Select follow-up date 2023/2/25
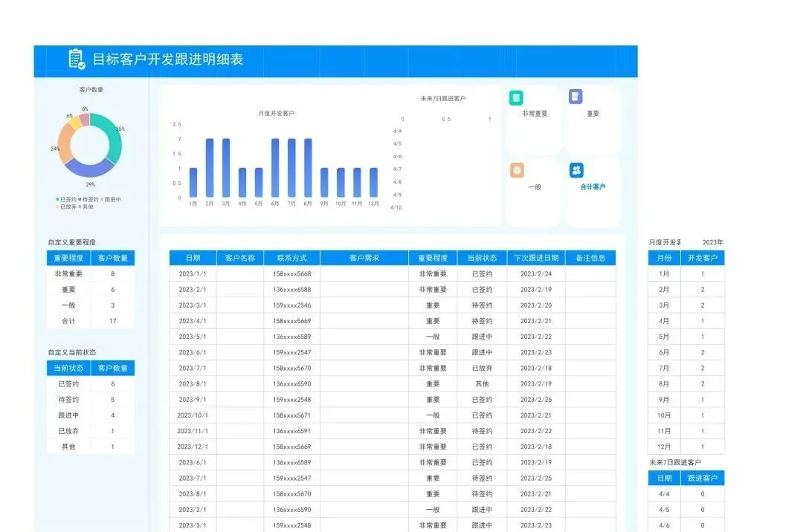Viewport: 803px width, 532px height. coord(535,479)
